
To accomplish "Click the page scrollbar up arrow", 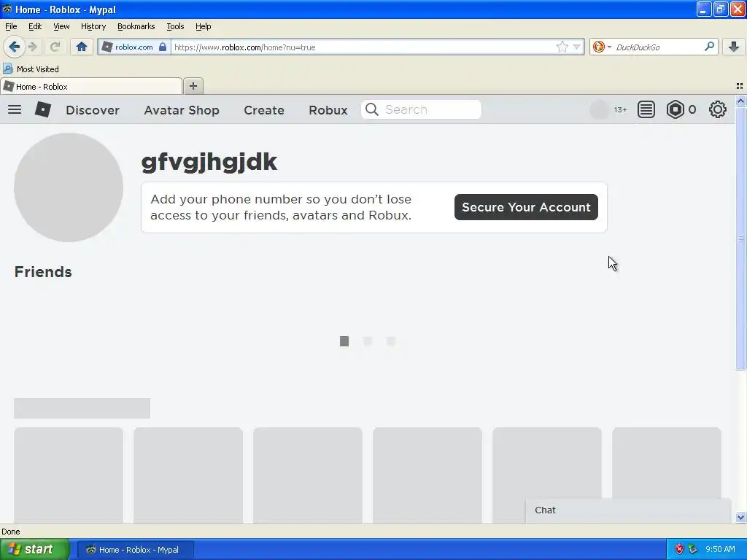I will tap(740, 101).
